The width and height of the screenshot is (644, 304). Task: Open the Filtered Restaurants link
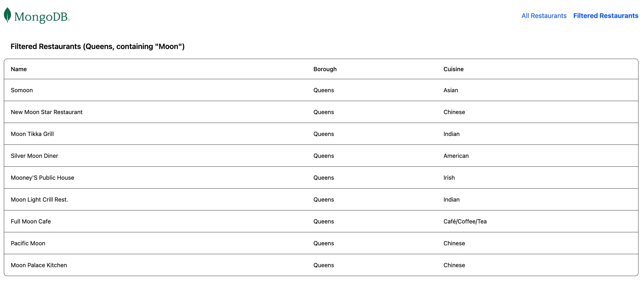coord(606,16)
